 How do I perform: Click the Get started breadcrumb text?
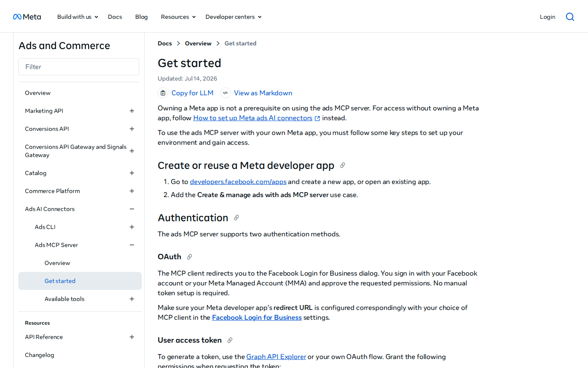tap(241, 43)
